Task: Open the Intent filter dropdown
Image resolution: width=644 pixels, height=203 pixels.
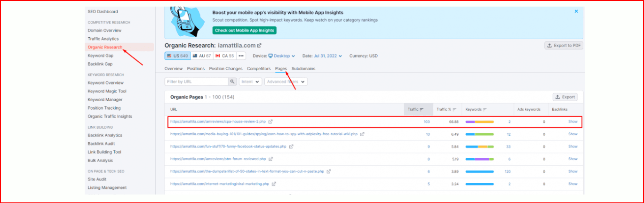Action: tap(250, 81)
